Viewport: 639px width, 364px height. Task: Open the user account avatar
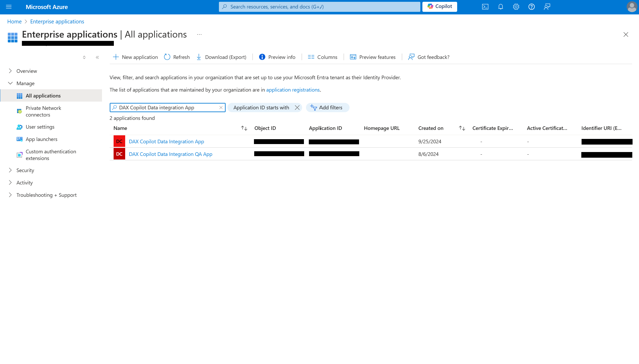(x=632, y=7)
